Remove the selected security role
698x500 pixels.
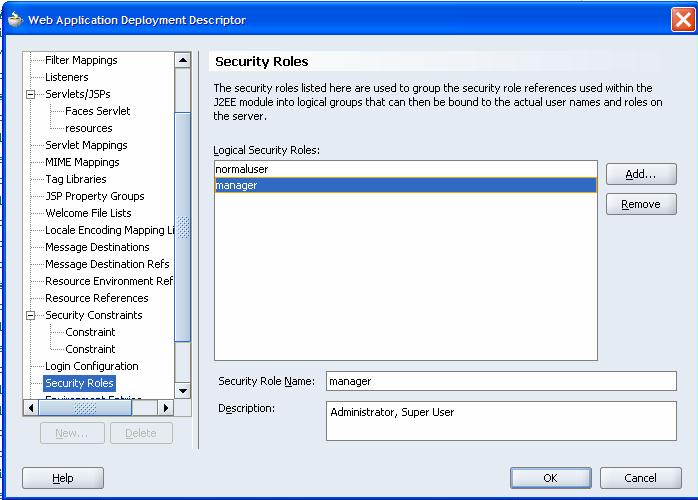click(x=640, y=204)
